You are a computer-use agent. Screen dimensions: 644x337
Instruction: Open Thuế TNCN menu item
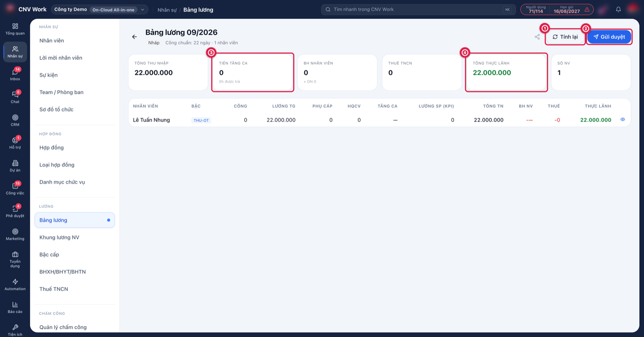(x=75, y=289)
